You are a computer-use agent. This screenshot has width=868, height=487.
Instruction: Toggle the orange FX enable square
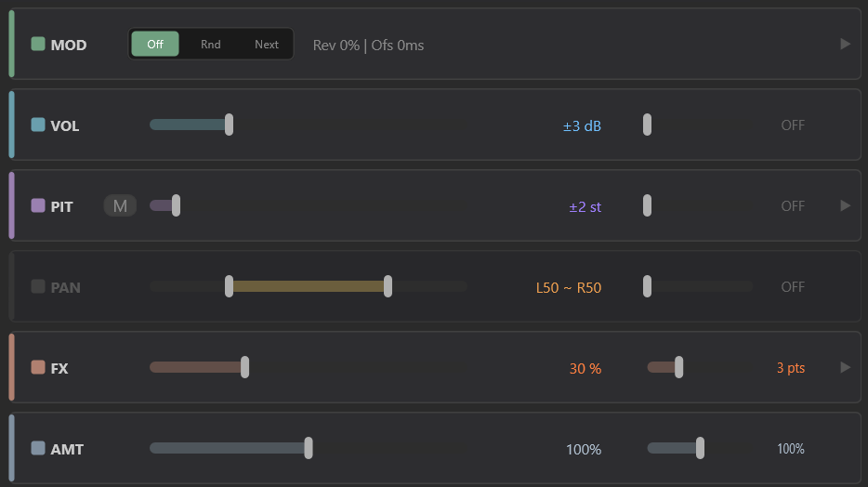click(38, 367)
